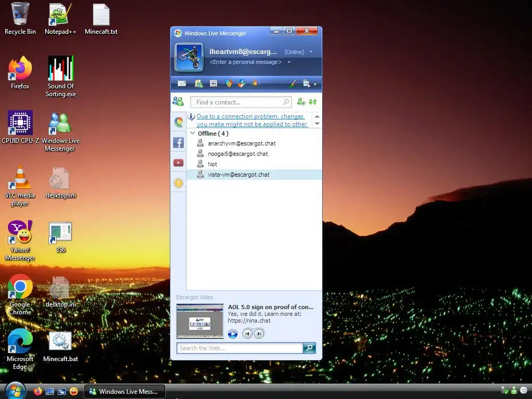Click the green arrows sort contacts icon
Image resolution: width=532 pixels, height=399 pixels.
click(x=313, y=102)
